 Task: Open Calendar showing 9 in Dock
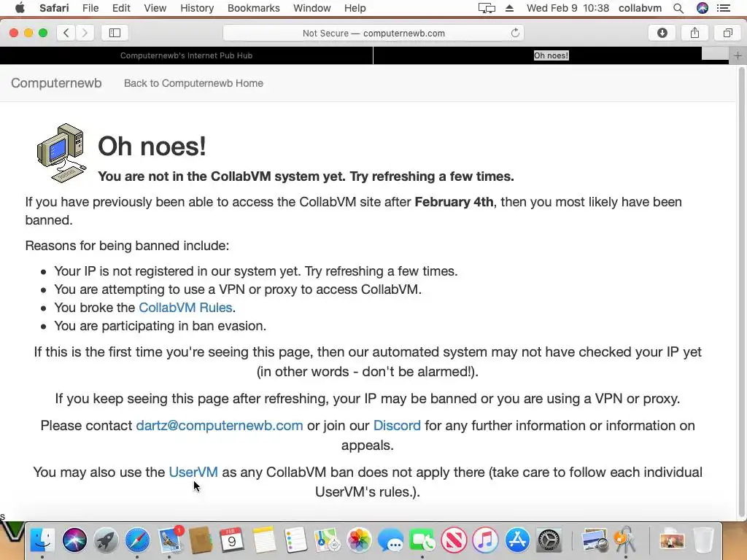232,540
